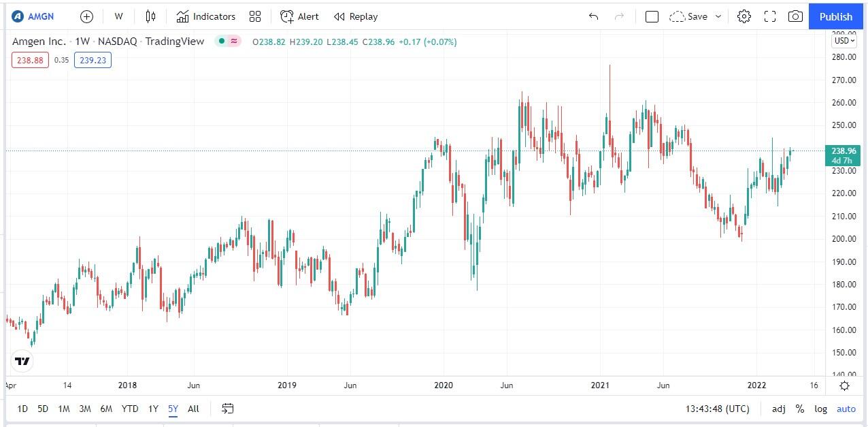Show All available data range
Image resolution: width=868 pixels, height=427 pixels.
pos(193,409)
